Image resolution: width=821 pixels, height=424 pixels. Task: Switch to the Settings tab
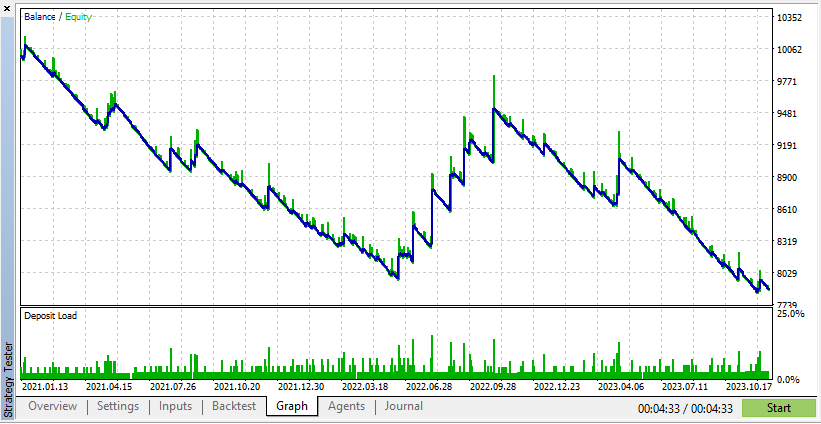[x=118, y=406]
